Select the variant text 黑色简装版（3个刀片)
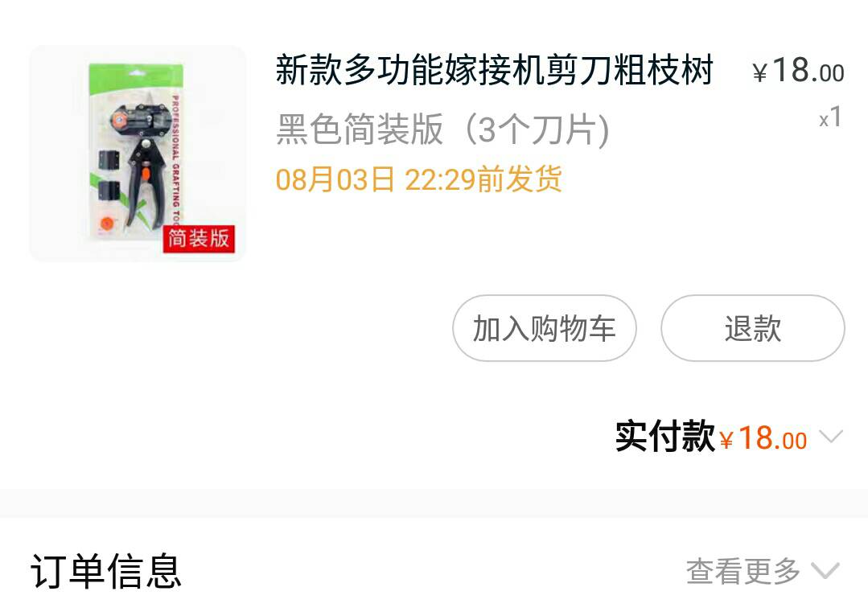 [442, 129]
